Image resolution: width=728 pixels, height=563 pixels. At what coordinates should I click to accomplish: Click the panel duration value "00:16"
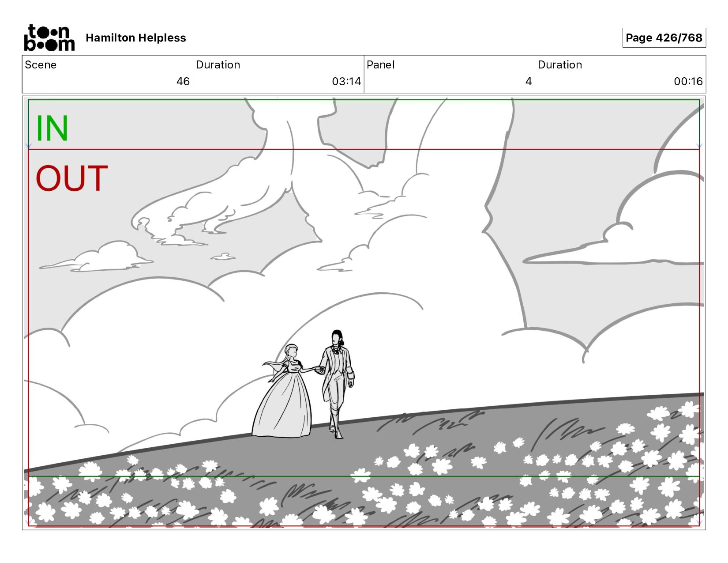688,82
